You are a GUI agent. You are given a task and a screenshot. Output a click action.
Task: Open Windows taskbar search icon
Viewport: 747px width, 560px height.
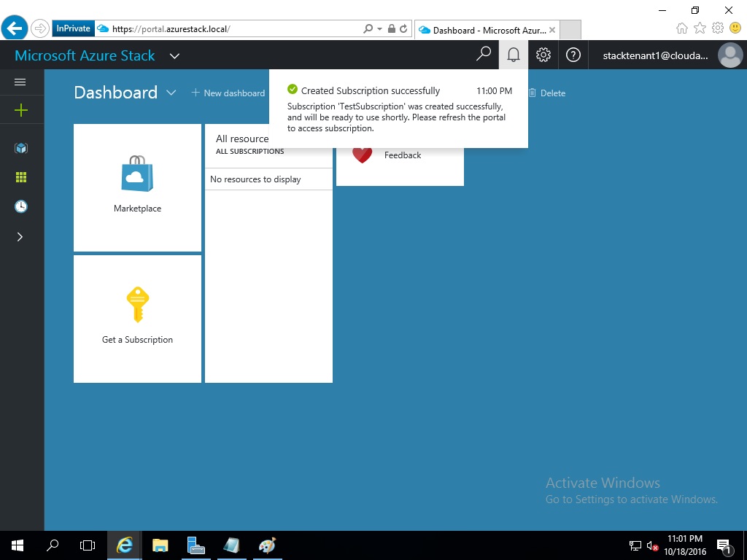[53, 545]
